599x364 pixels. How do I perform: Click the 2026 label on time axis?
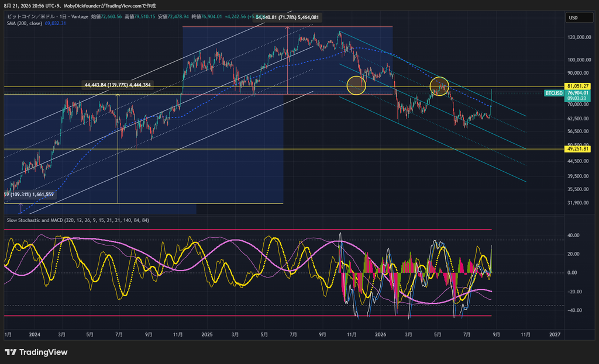tap(380, 335)
